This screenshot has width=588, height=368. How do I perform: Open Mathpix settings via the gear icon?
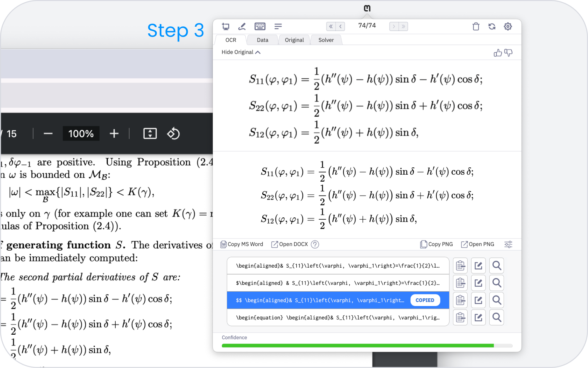pyautogui.click(x=508, y=26)
